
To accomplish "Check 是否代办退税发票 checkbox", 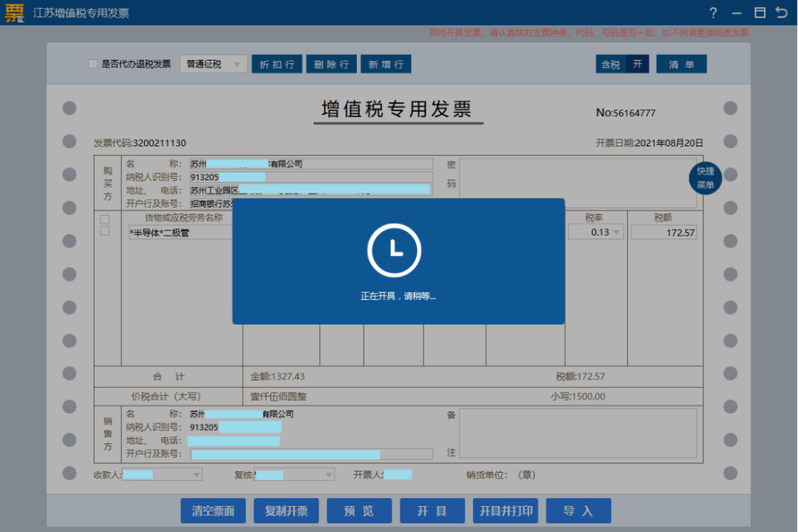I will point(92,64).
